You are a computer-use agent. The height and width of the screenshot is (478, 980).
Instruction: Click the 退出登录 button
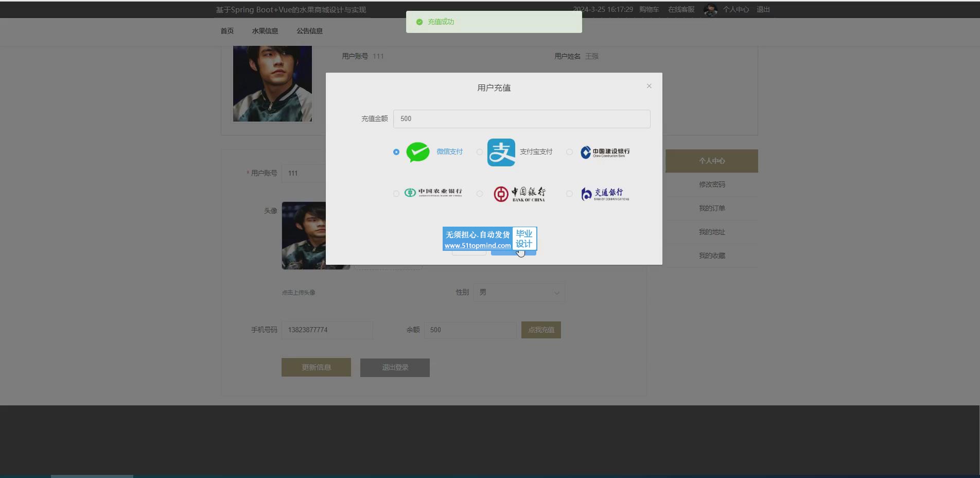point(395,367)
